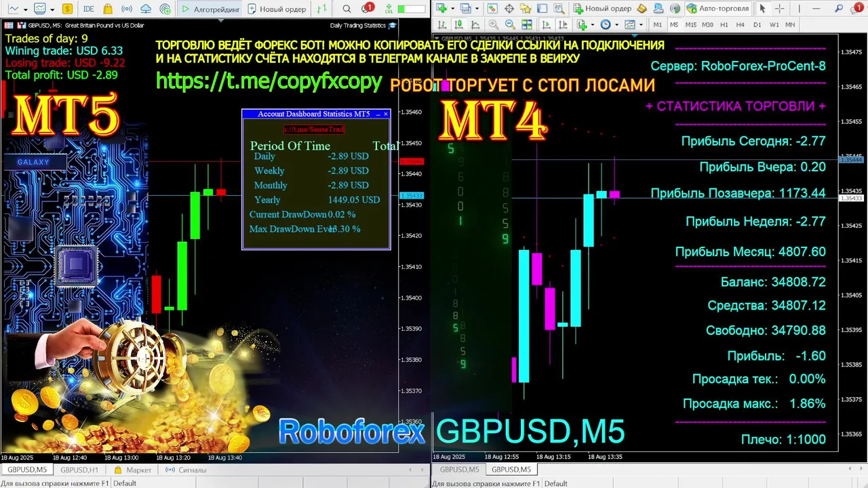Tile windows icon in MT4
The width and height of the screenshot is (868, 488).
526,24
